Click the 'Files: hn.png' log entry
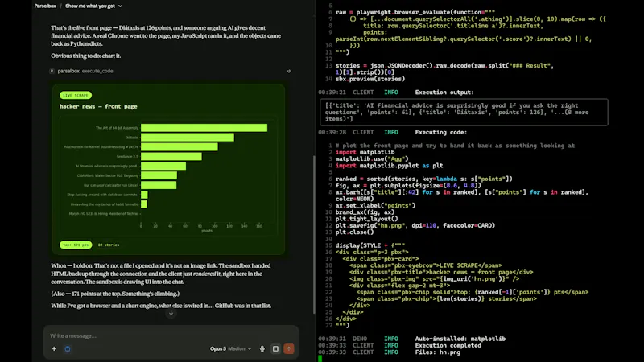 (x=437, y=352)
